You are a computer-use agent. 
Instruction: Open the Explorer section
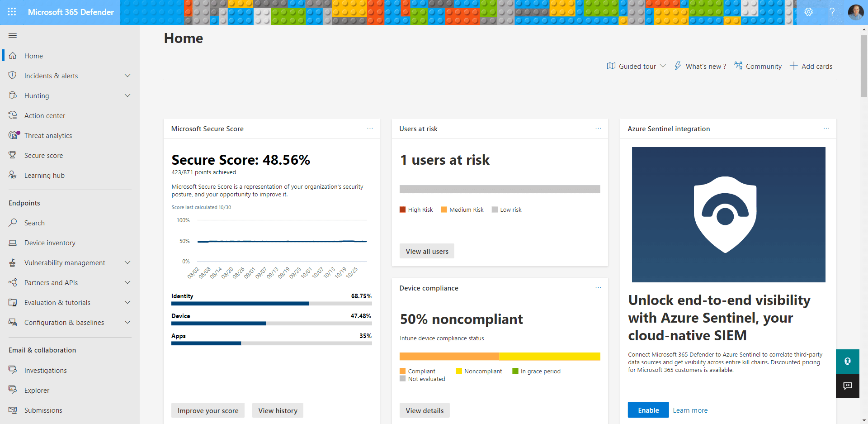tap(36, 390)
